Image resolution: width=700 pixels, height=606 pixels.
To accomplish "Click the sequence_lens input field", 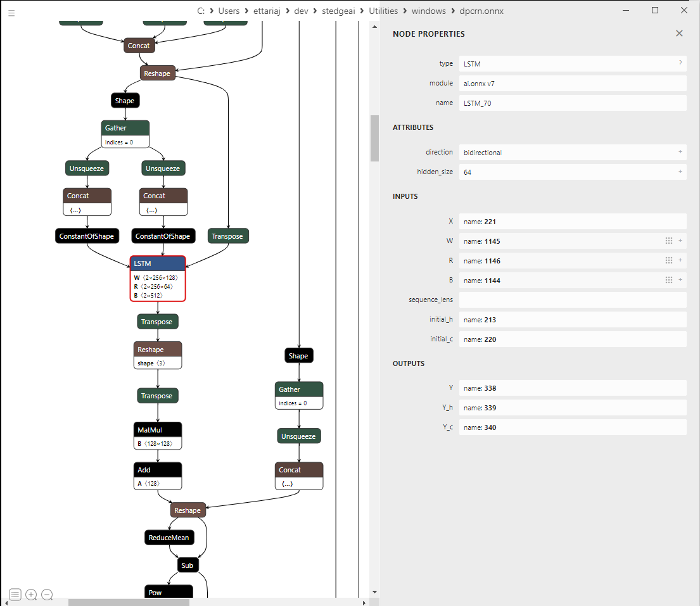I will point(573,300).
